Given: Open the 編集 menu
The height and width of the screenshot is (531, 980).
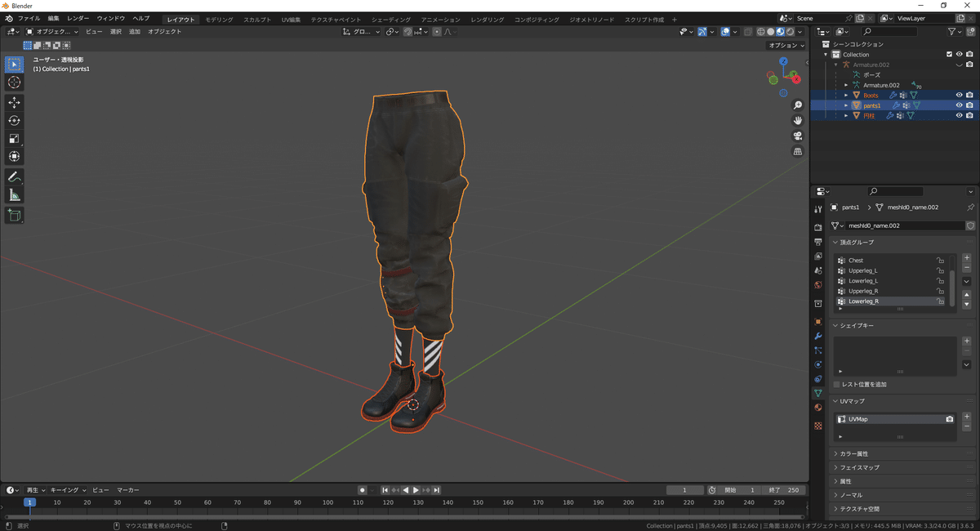Looking at the screenshot, I should [x=53, y=18].
